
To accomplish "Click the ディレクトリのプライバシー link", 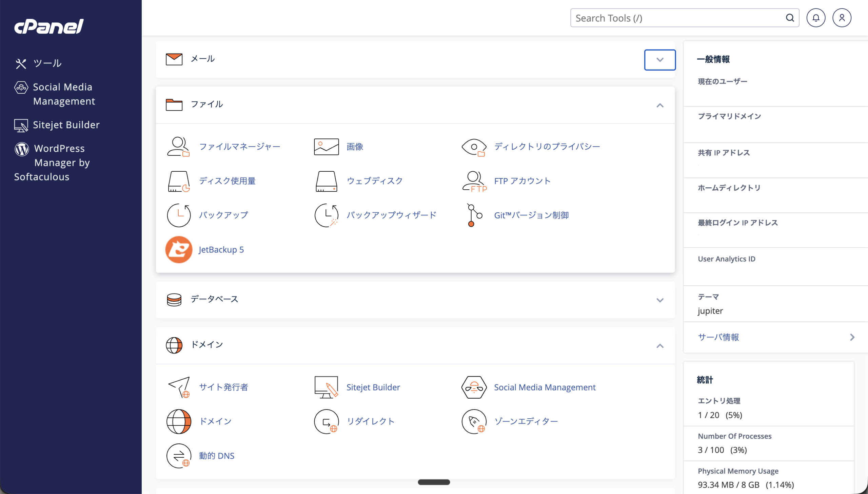I will 547,147.
